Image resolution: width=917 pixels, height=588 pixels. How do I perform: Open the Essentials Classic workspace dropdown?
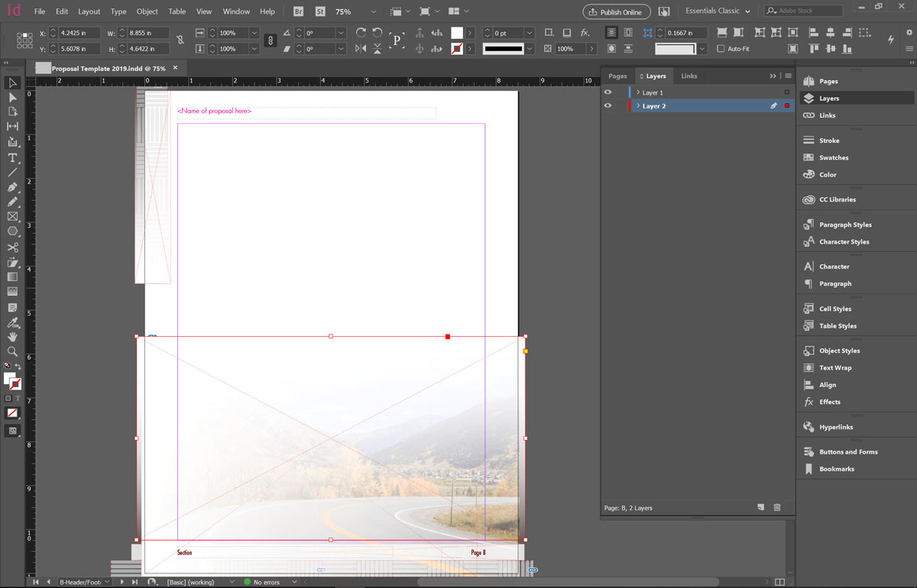pos(715,11)
